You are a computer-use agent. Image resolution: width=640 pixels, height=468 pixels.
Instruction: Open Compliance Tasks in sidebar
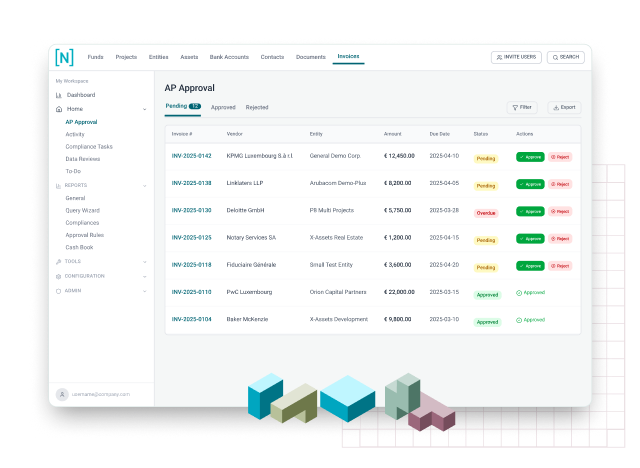point(89,147)
